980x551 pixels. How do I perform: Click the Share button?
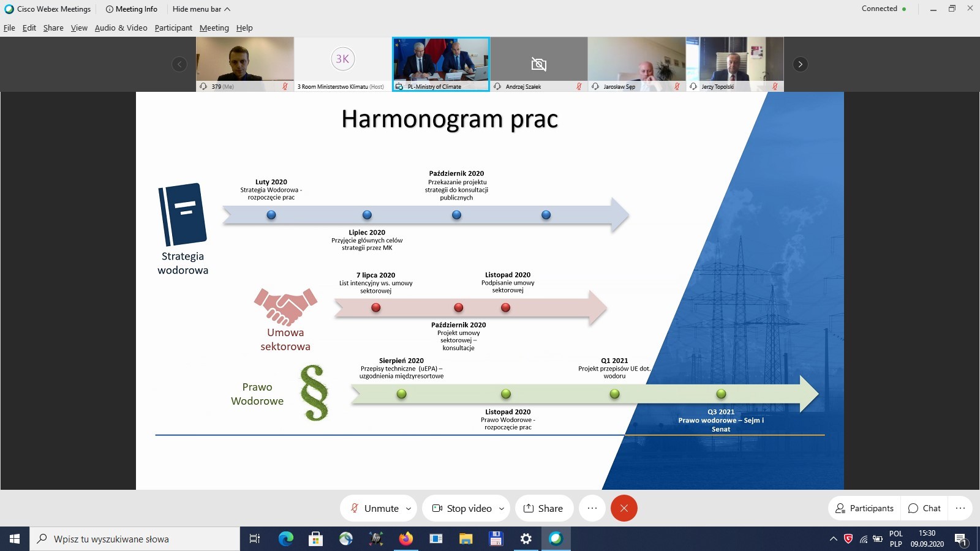(x=543, y=508)
